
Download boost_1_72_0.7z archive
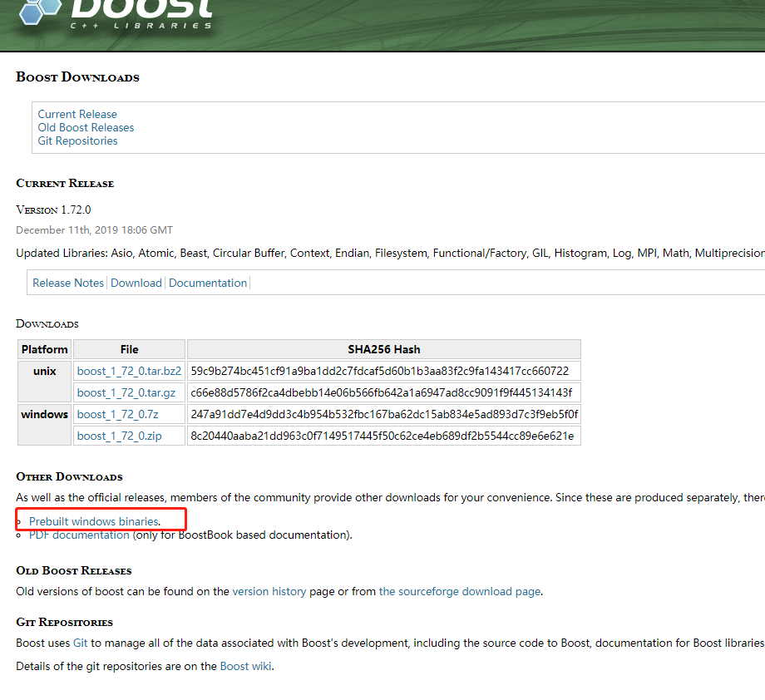(x=117, y=414)
